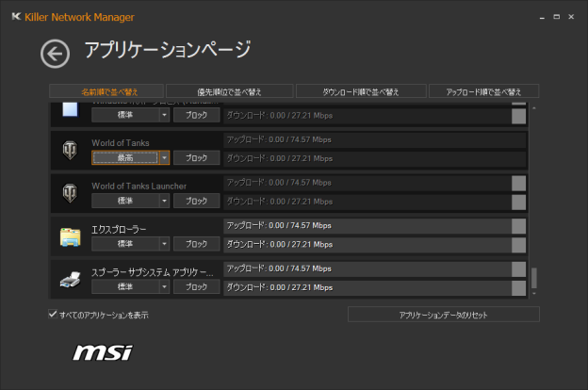Image resolution: width=588 pixels, height=390 pixels.
Task: Click World of Tanks download bandwidth bar
Action: [375, 158]
